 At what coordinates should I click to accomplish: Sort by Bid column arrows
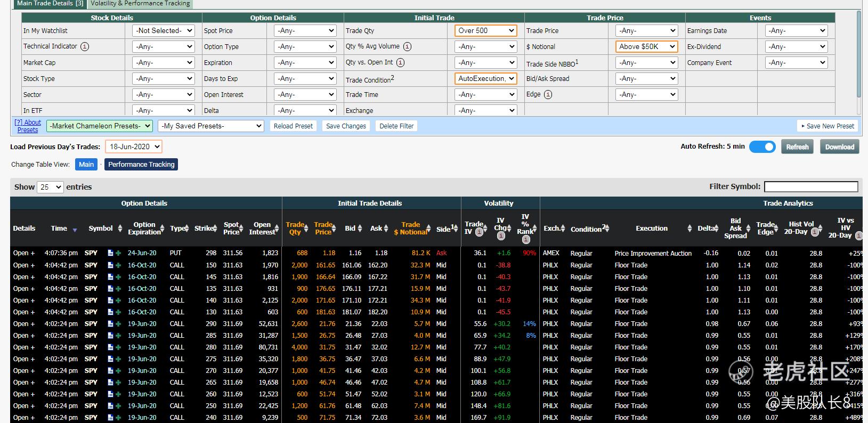(x=361, y=229)
